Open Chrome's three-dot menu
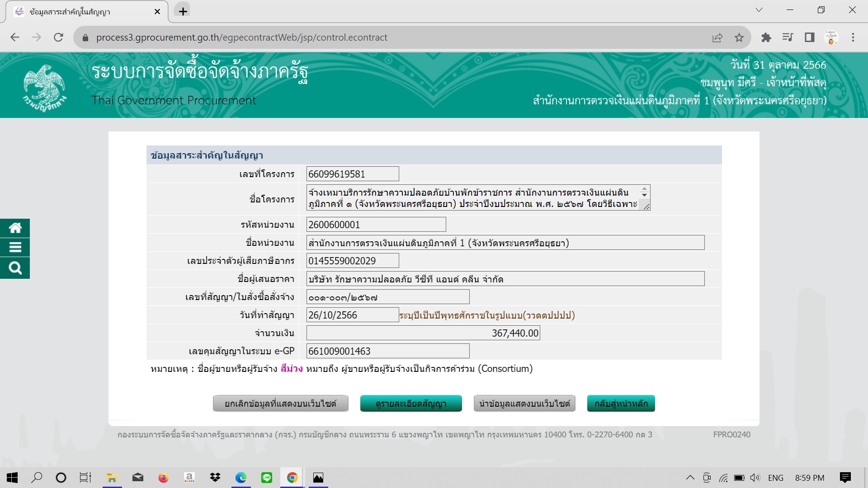Viewport: 868px width, 488px height. pyautogui.click(x=854, y=38)
